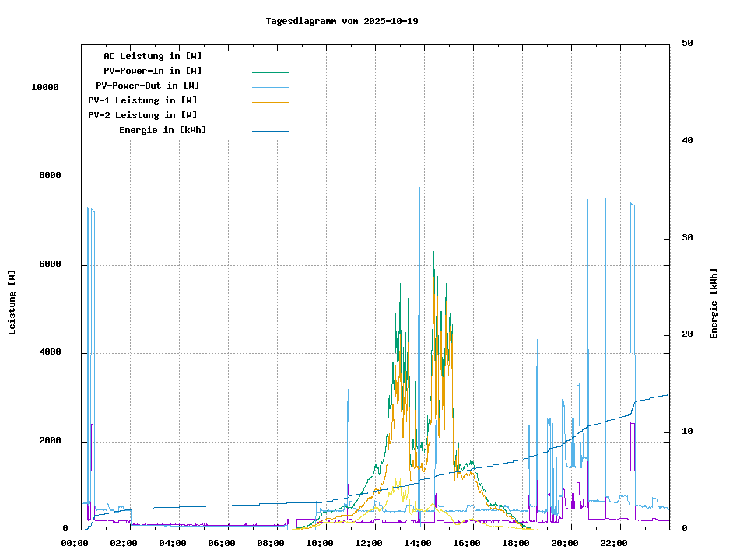Click the 'Leistung [W]' vertical axis title
This screenshot has height=560, width=747.
click(x=12, y=303)
